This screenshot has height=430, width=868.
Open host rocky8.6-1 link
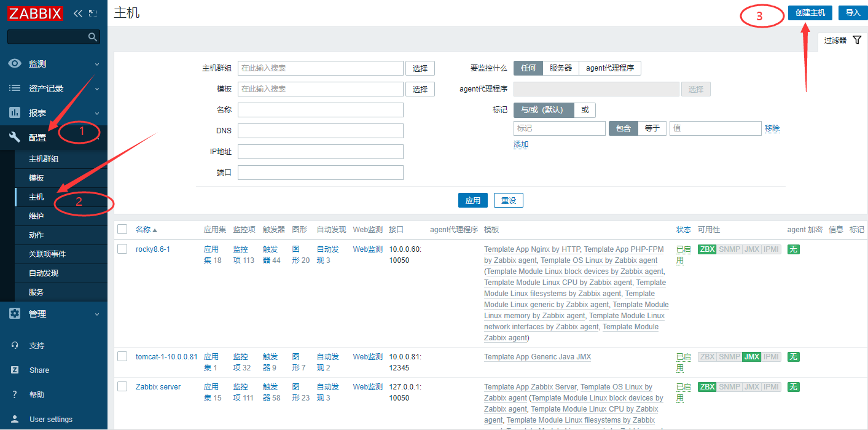[153, 249]
